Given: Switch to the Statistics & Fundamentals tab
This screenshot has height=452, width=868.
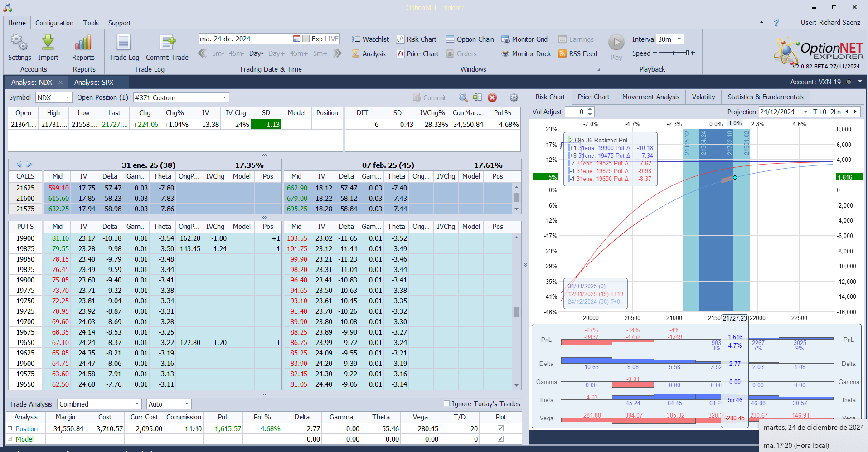Looking at the screenshot, I should [x=766, y=97].
